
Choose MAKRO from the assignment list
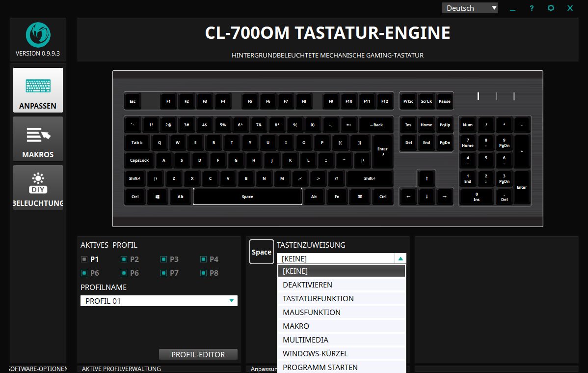[341, 326]
